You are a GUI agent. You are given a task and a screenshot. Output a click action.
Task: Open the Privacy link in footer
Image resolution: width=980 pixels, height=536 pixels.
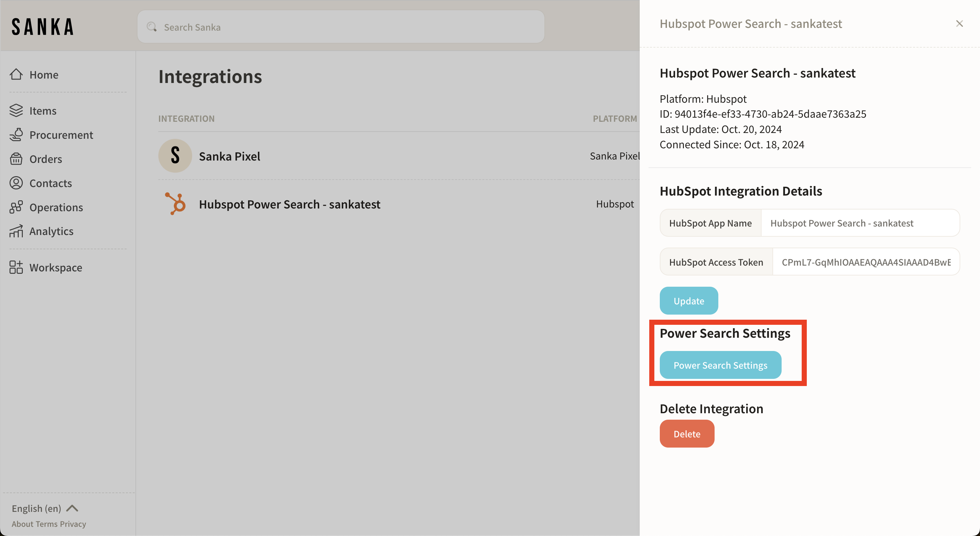[73, 524]
